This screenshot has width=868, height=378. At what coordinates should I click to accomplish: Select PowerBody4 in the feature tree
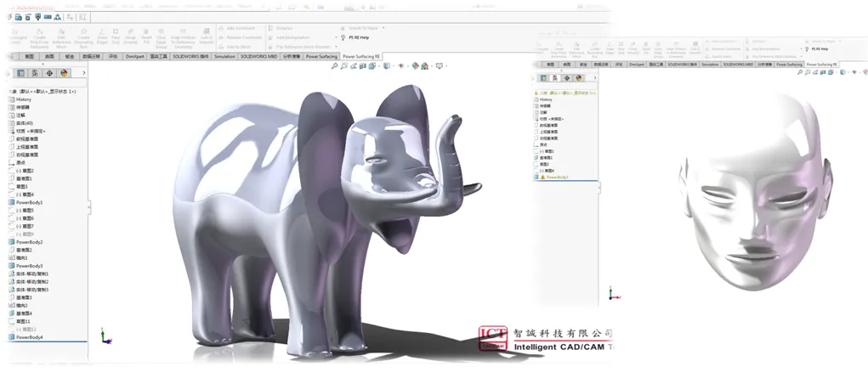(x=29, y=337)
